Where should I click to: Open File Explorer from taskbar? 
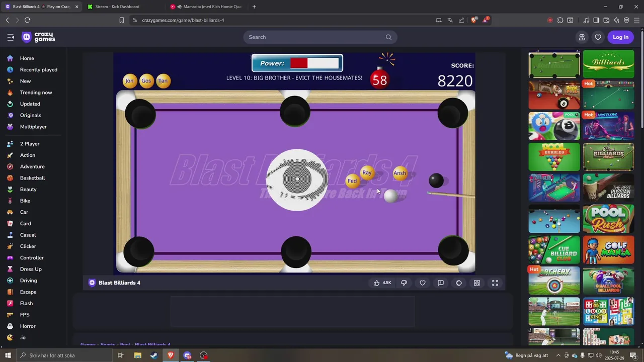[137, 355]
